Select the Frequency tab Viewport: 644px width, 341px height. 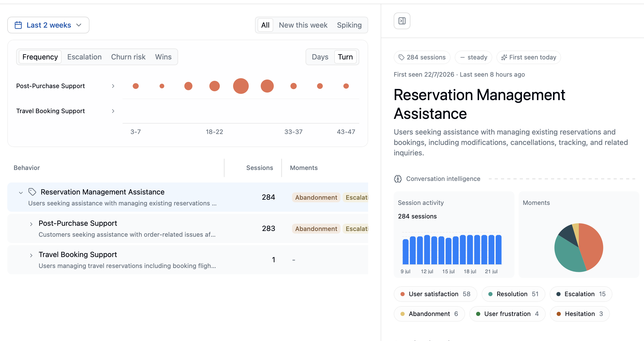(x=40, y=57)
